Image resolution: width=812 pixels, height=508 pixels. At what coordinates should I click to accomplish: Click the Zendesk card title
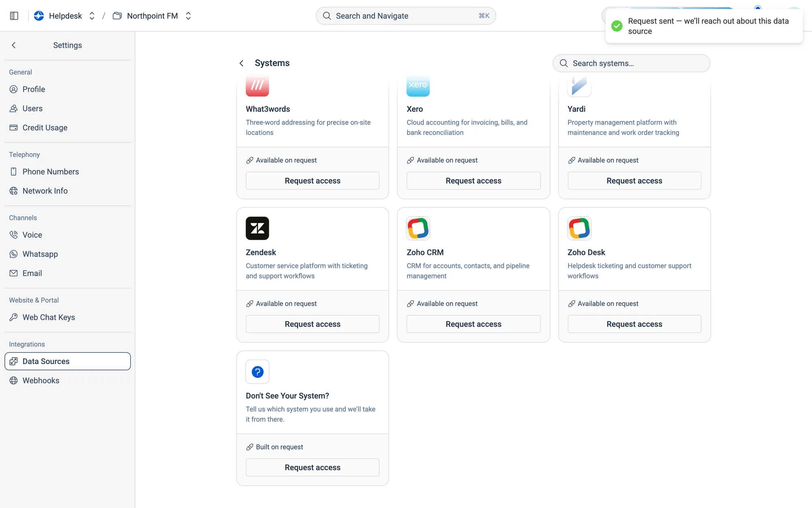click(261, 252)
